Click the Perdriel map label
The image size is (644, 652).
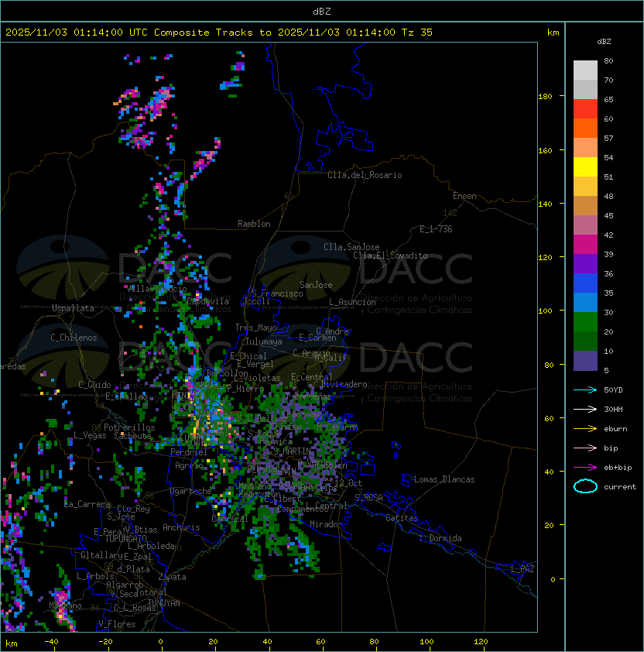click(189, 452)
